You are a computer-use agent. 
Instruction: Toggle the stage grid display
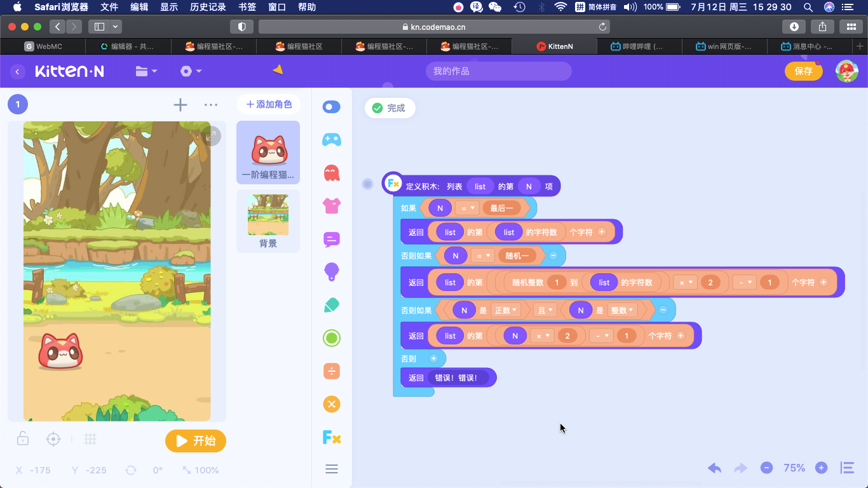(x=90, y=439)
